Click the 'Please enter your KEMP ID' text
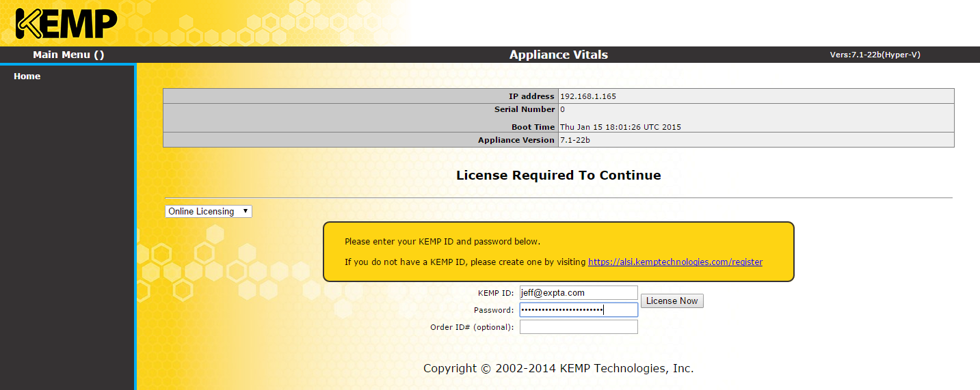 tap(442, 242)
